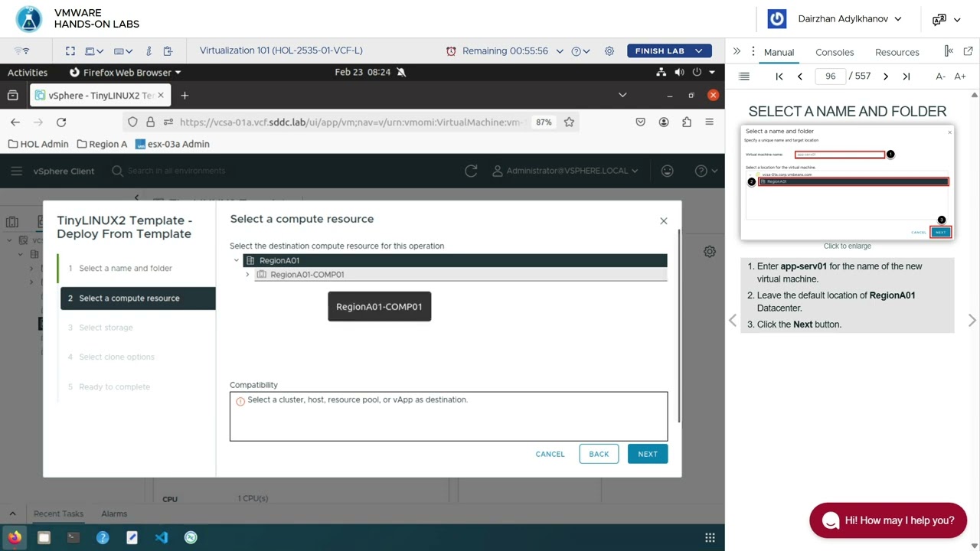Reload the current page in Firefox
Image resolution: width=980 pixels, height=551 pixels.
(61, 122)
